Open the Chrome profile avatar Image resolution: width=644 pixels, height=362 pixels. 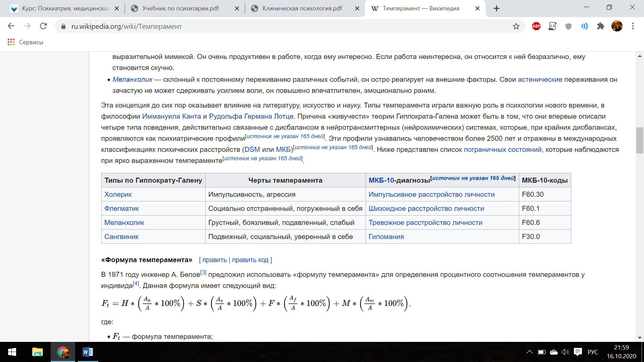617,26
